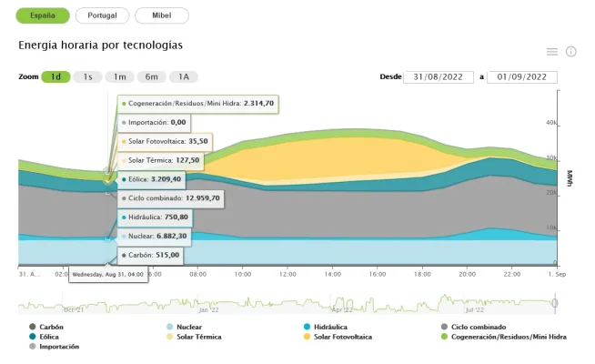
Task: Toggle Solar Térmica series in legend
Action: click(x=194, y=337)
